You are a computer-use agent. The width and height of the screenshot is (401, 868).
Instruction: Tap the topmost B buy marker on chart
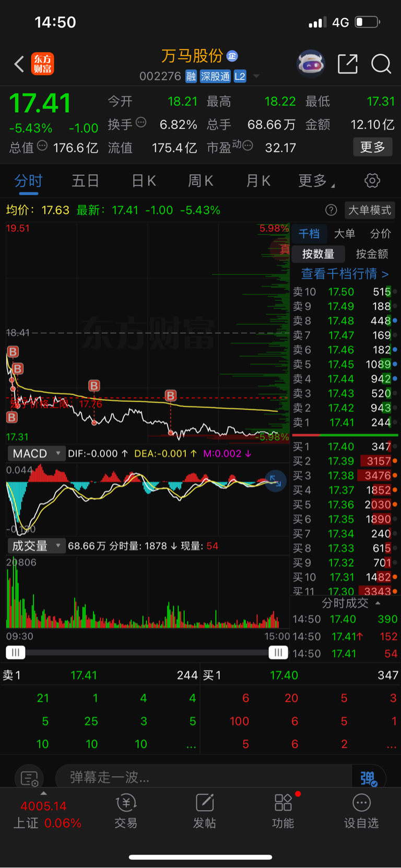(13, 351)
